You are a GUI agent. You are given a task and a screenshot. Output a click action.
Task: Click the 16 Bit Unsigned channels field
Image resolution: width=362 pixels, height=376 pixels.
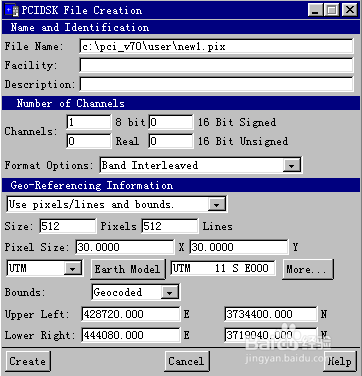[x=171, y=141]
